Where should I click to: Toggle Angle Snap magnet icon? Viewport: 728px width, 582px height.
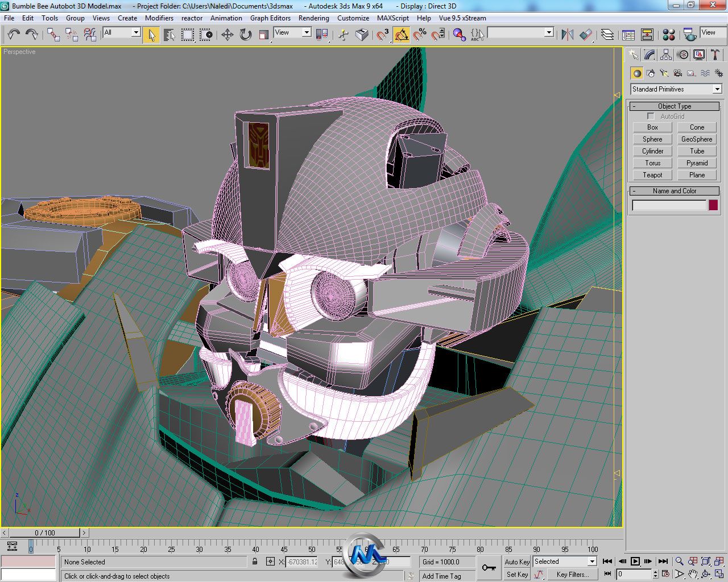[402, 35]
